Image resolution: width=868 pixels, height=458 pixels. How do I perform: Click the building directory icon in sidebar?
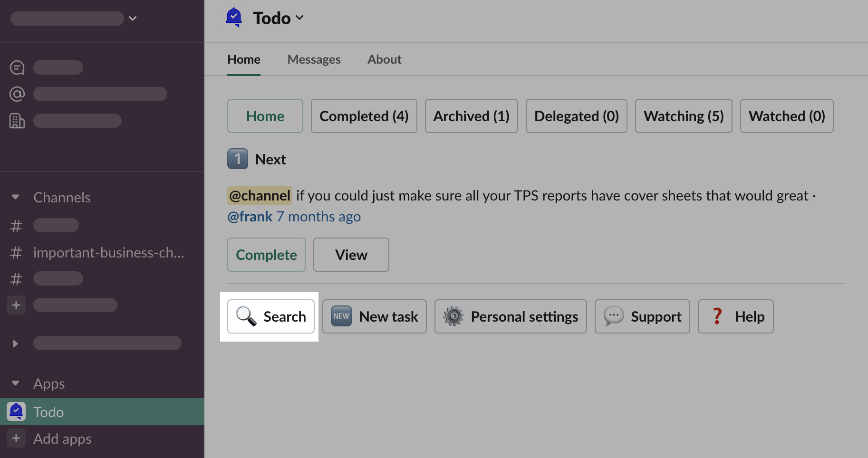17,121
